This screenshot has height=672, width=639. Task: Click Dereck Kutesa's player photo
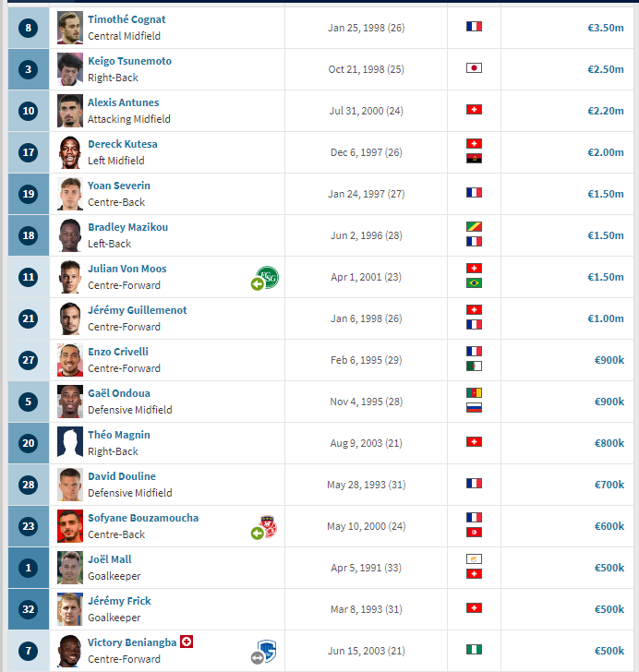70,152
